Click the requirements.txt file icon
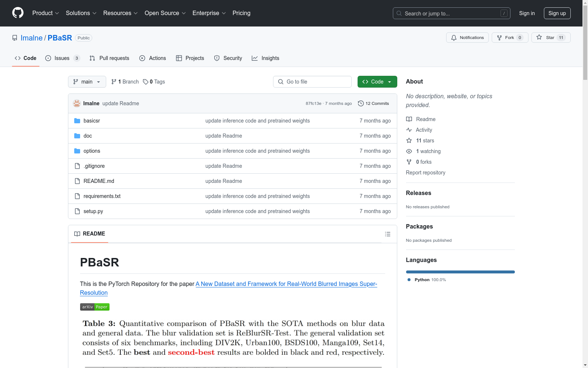Image resolution: width=588 pixels, height=368 pixels. [x=77, y=196]
